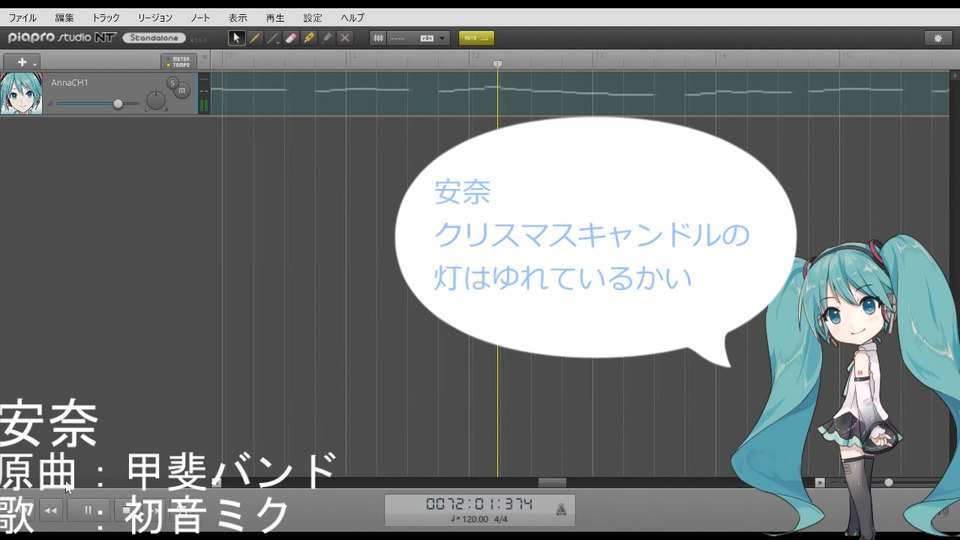Toggle the yellow AUTO button

476,38
